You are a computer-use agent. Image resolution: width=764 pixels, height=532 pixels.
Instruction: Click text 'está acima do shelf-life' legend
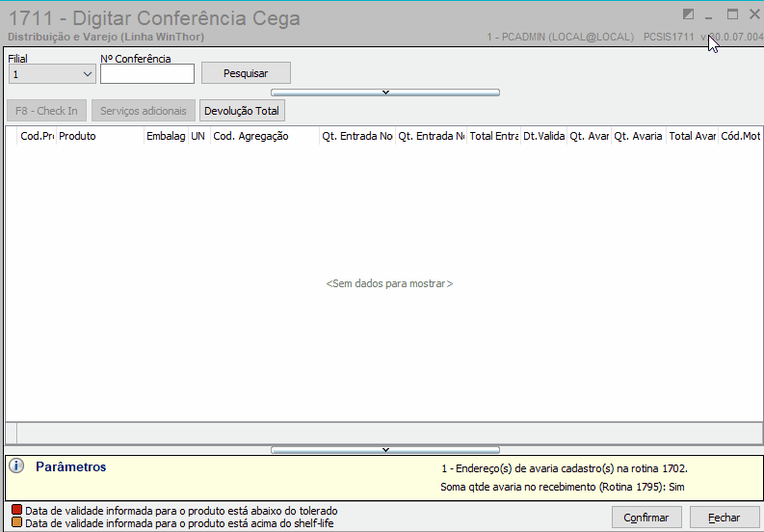[x=277, y=523]
